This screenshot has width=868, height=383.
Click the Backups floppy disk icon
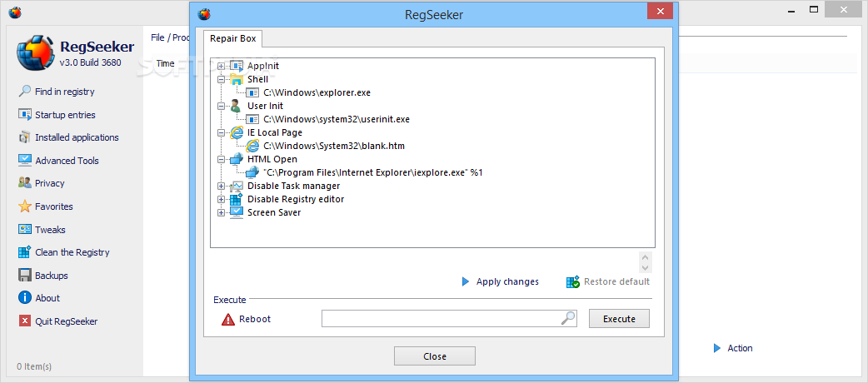click(x=24, y=276)
